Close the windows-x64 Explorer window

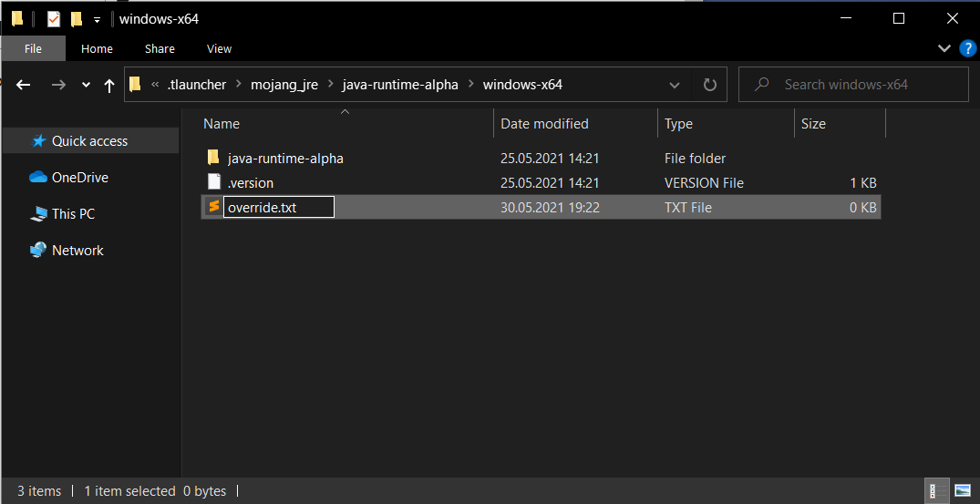(x=953, y=19)
